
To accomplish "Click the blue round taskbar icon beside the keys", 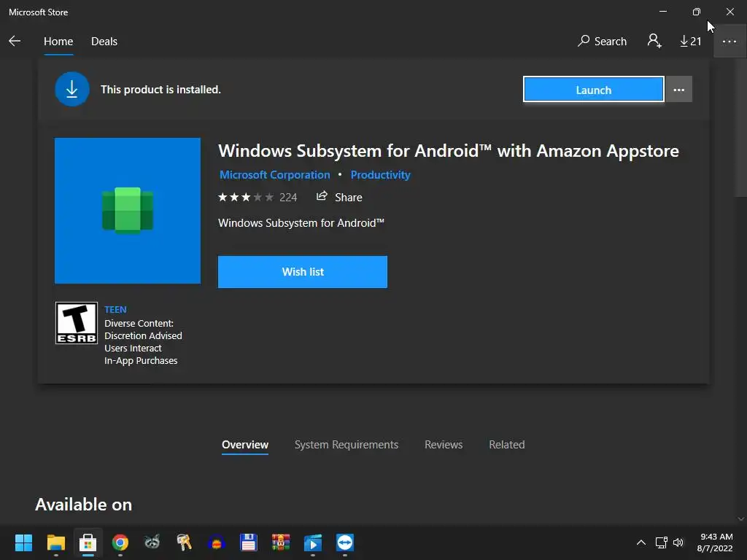I will coord(216,542).
